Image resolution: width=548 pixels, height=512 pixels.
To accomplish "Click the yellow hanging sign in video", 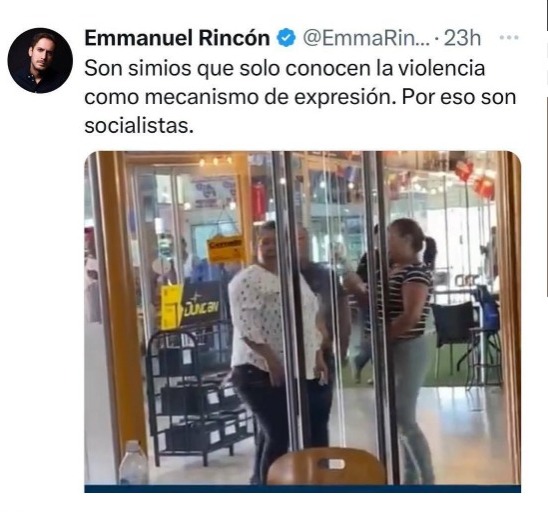I will click(x=225, y=249).
